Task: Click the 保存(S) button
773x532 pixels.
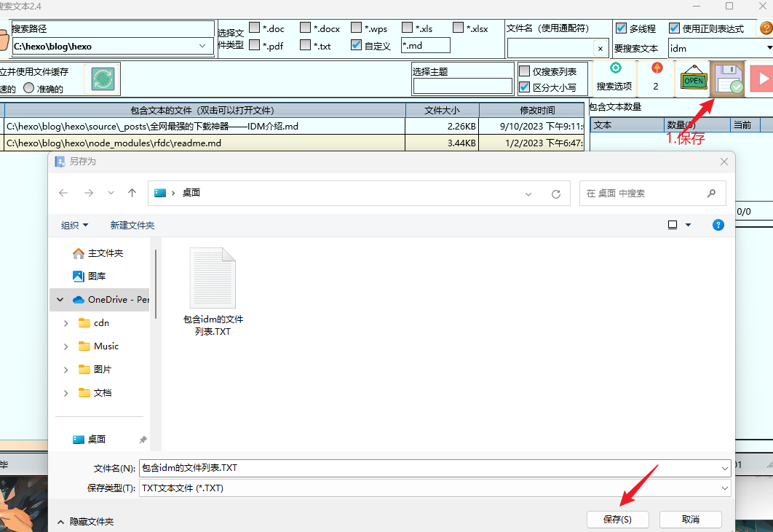Action: pos(617,520)
